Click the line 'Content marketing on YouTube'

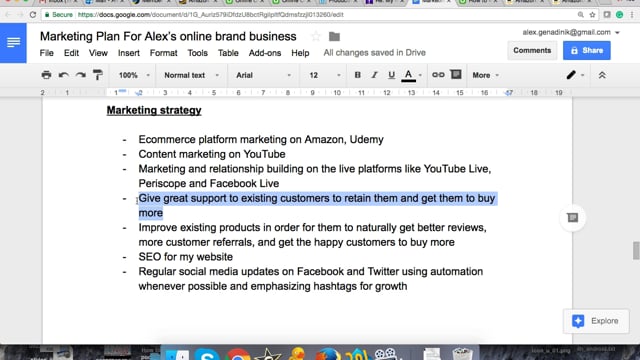(211, 154)
